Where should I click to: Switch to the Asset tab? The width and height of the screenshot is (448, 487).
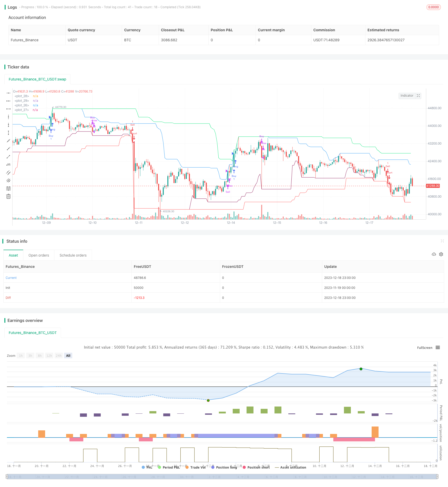tap(13, 255)
